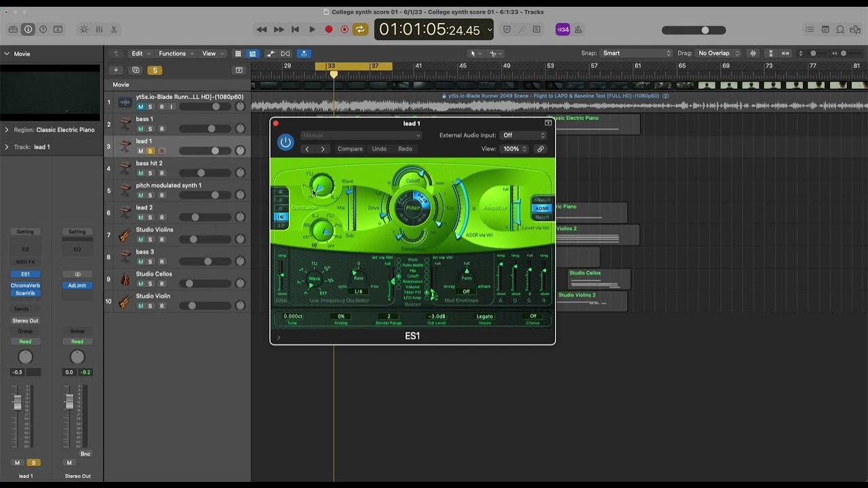Viewport: 868px width, 488px height.
Task: Expand the Track: lead 1 disclosure
Action: (7, 147)
